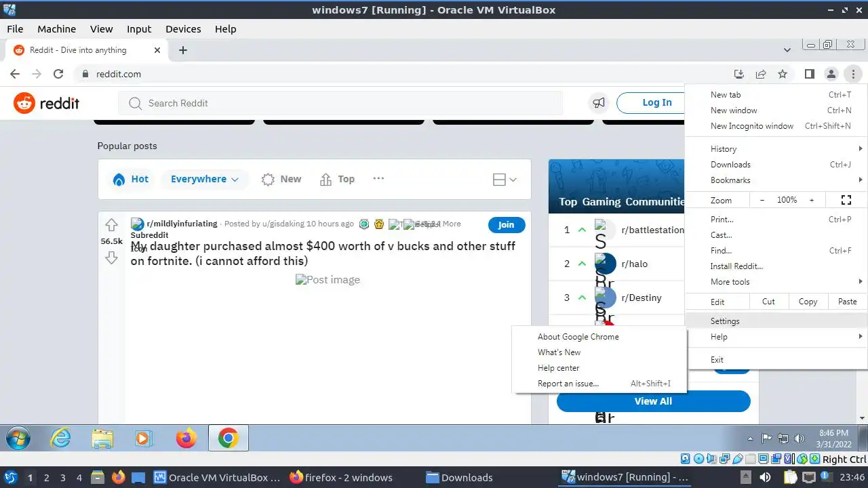Join the mildlyinfuriating subreddit
Image resolution: width=868 pixels, height=488 pixels.
coord(506,224)
